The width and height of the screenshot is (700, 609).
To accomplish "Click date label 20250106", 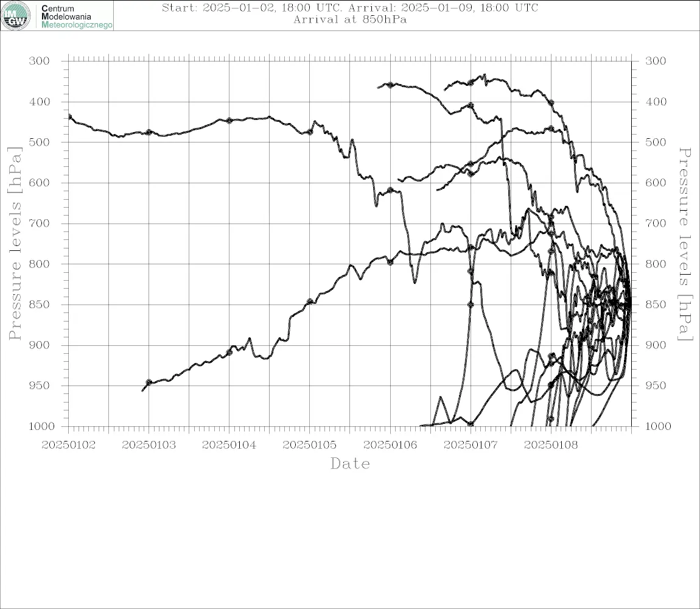I will coord(390,445).
